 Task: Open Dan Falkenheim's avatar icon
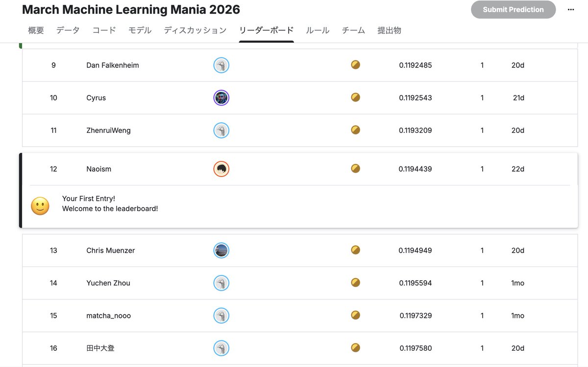221,65
